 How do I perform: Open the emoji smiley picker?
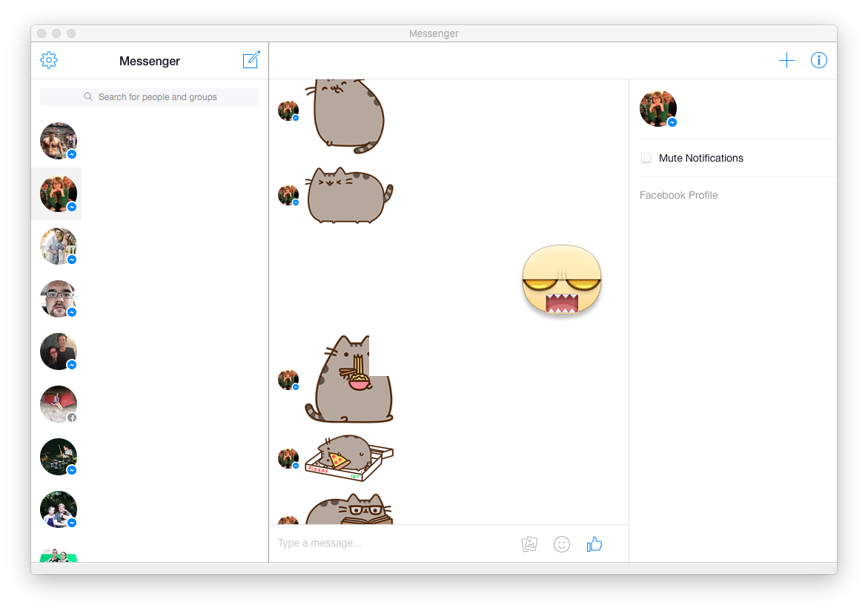[x=561, y=544]
